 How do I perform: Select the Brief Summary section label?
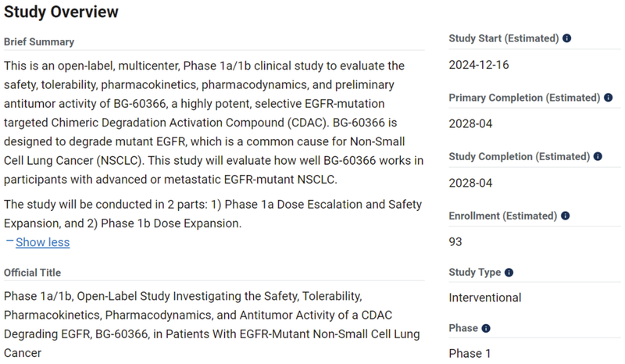click(x=39, y=41)
